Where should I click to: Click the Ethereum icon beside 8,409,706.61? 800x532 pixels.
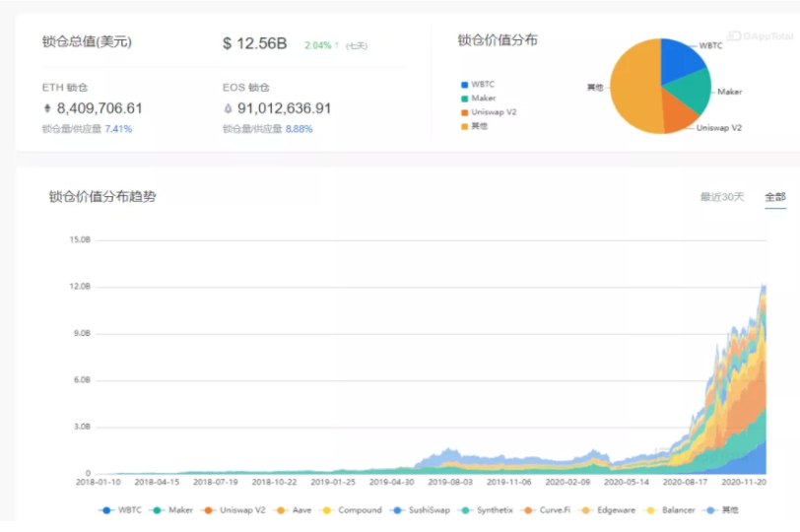coord(47,108)
